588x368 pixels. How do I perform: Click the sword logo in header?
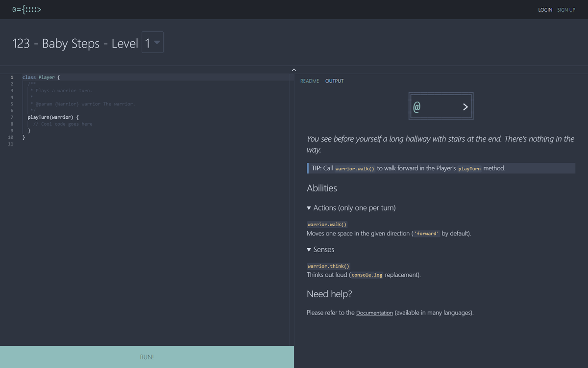point(27,9)
